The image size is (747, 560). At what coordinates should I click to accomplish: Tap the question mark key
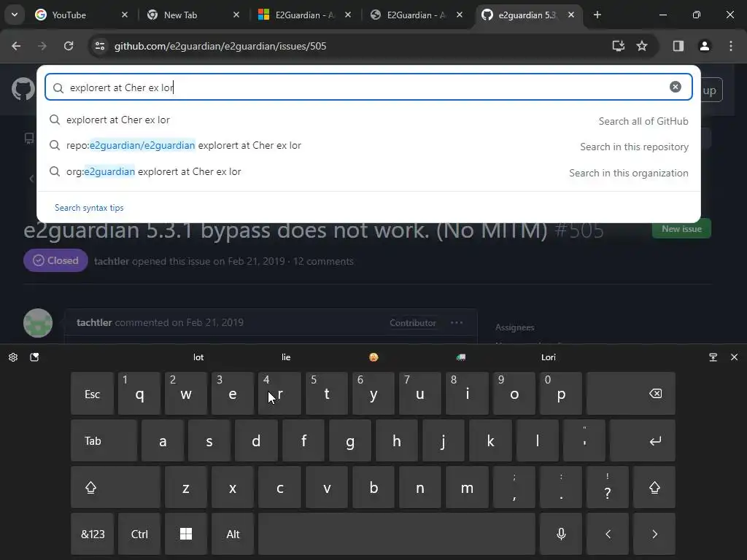[608, 487]
